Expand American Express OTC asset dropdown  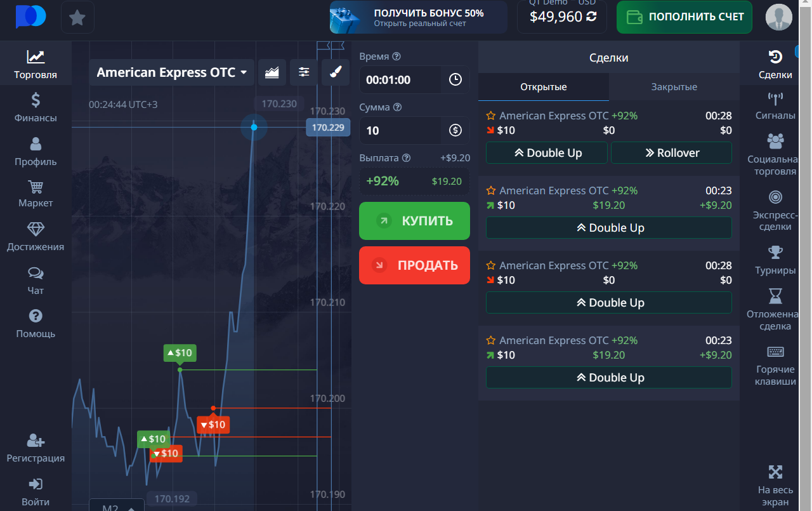pos(172,72)
